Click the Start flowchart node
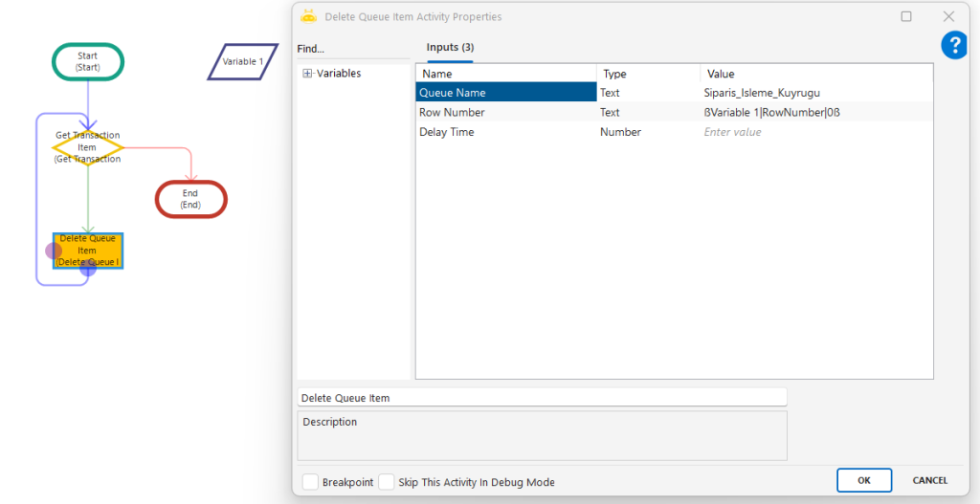 pyautogui.click(x=87, y=61)
